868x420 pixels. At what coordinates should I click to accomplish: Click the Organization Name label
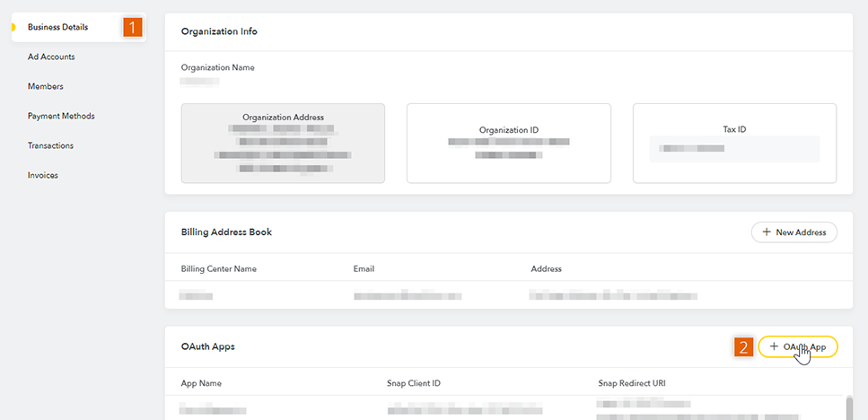(x=217, y=67)
